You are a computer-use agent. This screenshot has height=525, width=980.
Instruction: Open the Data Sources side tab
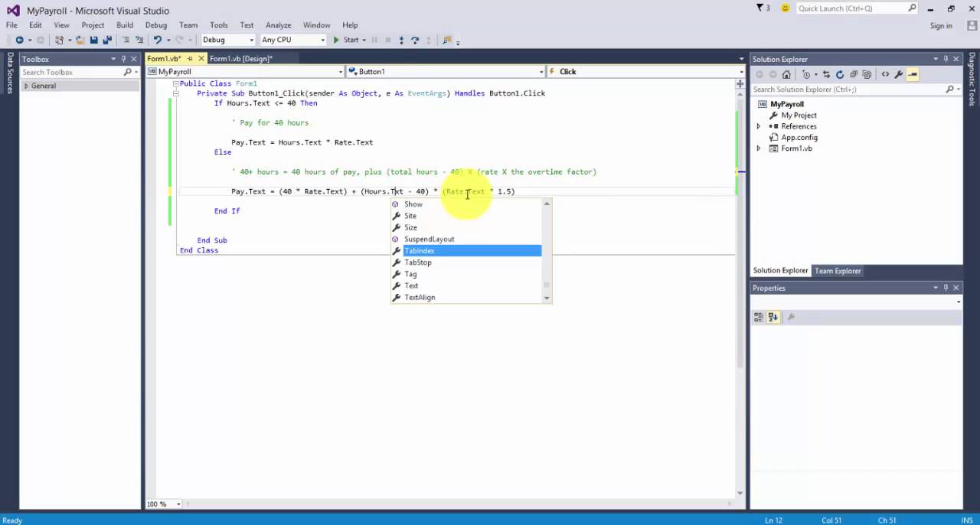10,73
